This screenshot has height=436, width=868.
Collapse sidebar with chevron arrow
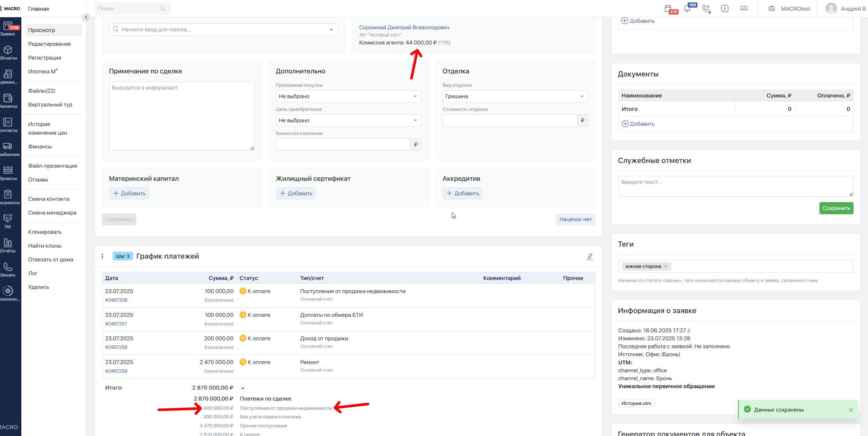click(x=86, y=17)
